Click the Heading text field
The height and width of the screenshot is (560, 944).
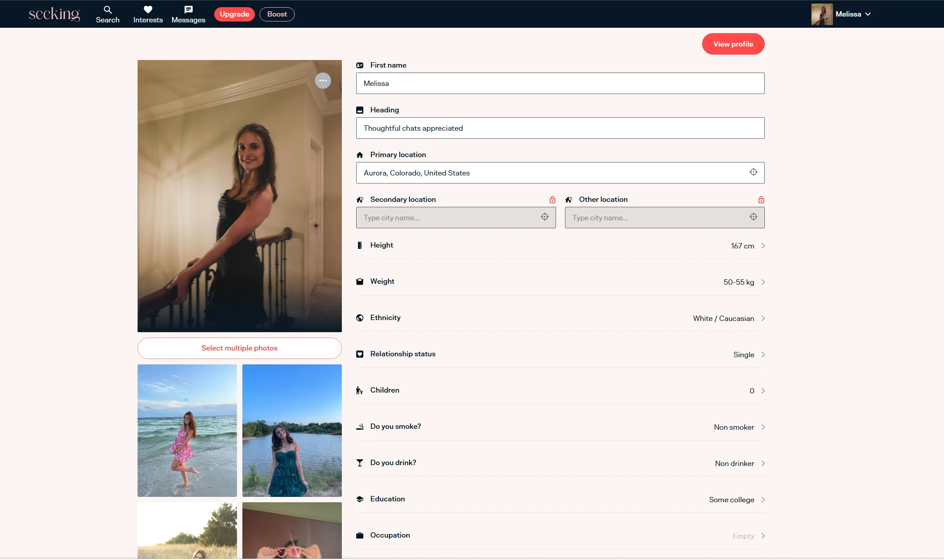tap(560, 128)
